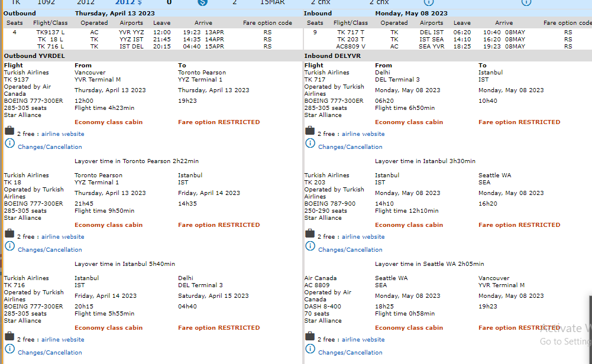592x364 pixels.
Task: Open airline website link for Delhi–Istanbul flight TK 717
Action: [363, 134]
